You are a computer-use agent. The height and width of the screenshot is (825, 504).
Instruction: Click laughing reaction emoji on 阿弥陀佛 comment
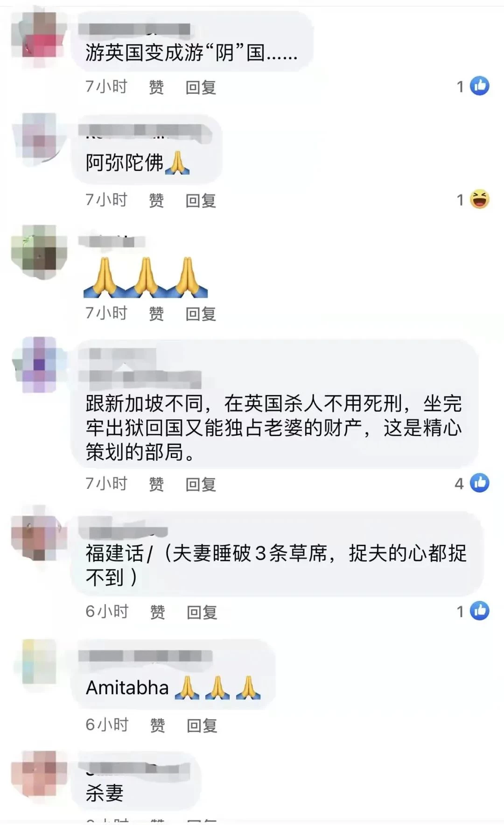pyautogui.click(x=479, y=199)
